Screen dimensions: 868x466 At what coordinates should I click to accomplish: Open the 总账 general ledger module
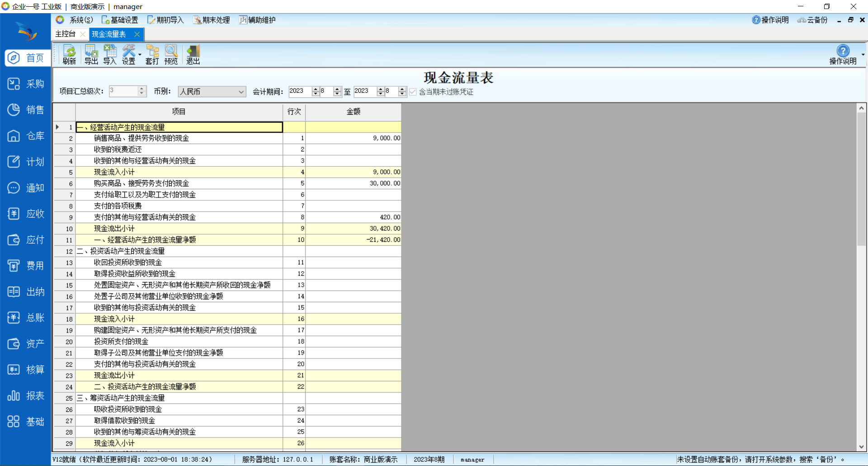coord(26,318)
